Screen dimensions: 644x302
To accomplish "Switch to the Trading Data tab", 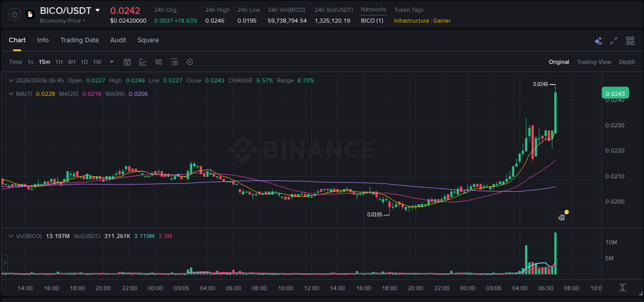I will click(79, 40).
